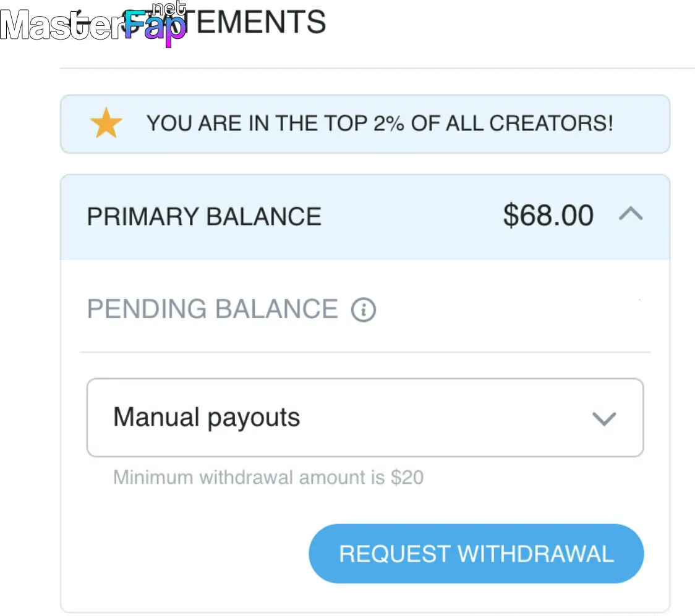Click the minimum withdrawal amount hint text
This screenshot has height=616, width=695.
coord(268,478)
